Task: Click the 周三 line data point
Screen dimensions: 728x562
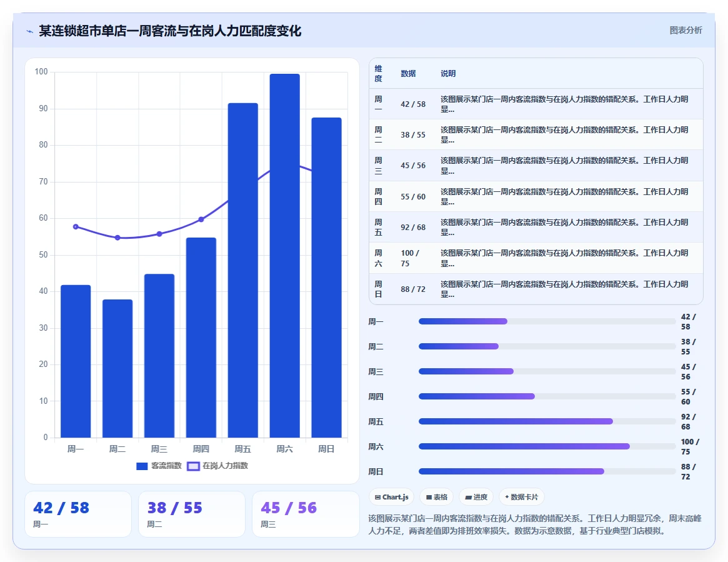Action: pyautogui.click(x=159, y=234)
